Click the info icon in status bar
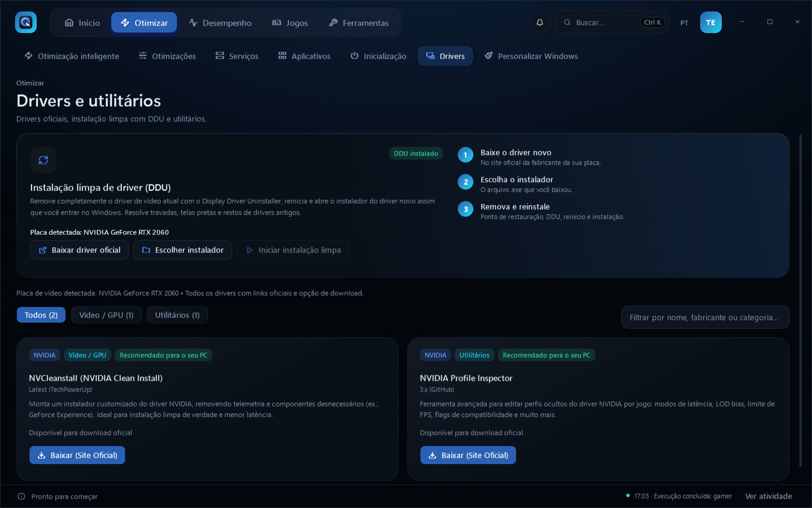 click(x=21, y=496)
